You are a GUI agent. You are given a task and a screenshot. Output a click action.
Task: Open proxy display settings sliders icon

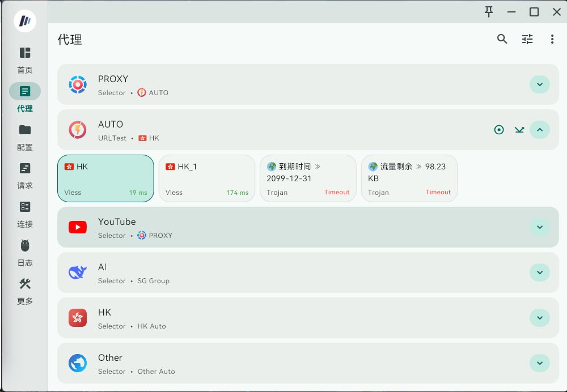click(x=527, y=39)
